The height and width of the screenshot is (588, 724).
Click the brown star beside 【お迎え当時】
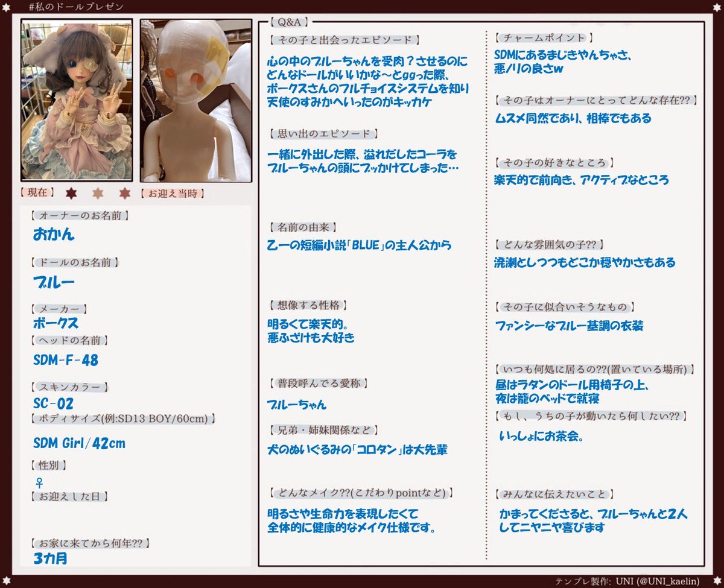(125, 194)
